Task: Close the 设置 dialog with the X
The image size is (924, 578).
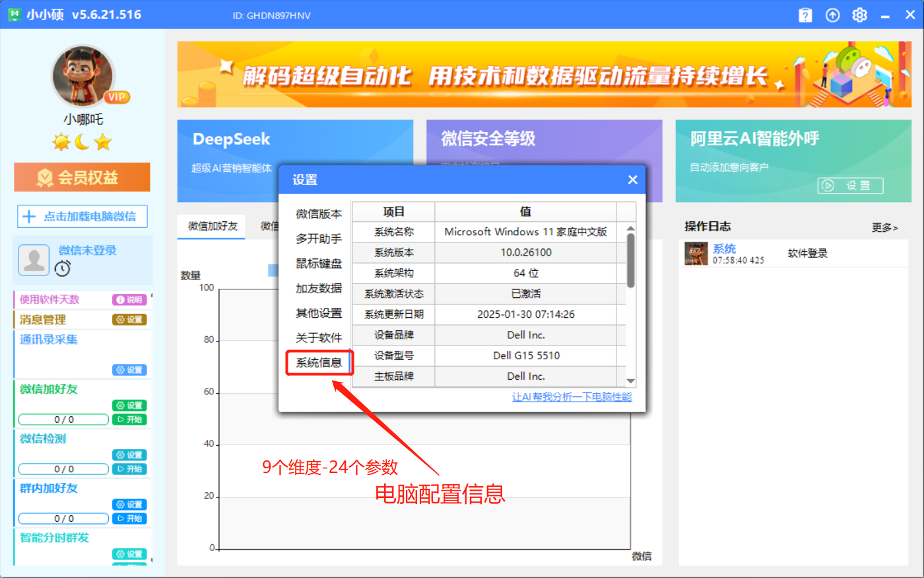Action: [x=632, y=180]
